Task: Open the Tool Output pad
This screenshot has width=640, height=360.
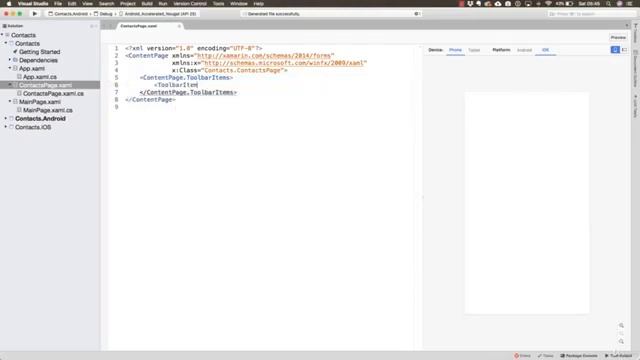Action: click(618, 356)
